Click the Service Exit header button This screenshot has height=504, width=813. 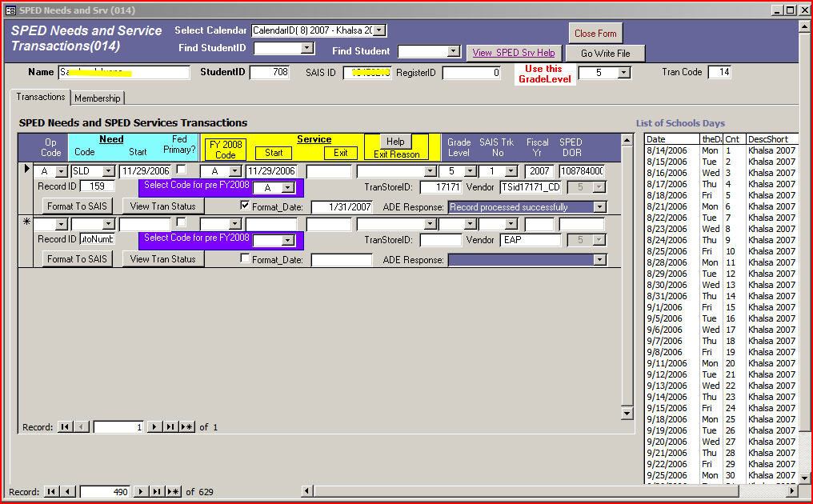(x=341, y=153)
